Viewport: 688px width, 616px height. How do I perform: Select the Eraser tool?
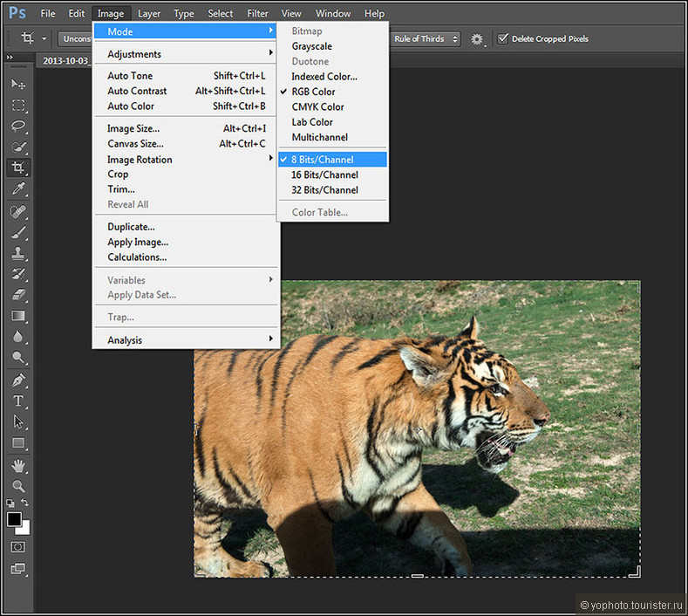[x=18, y=295]
